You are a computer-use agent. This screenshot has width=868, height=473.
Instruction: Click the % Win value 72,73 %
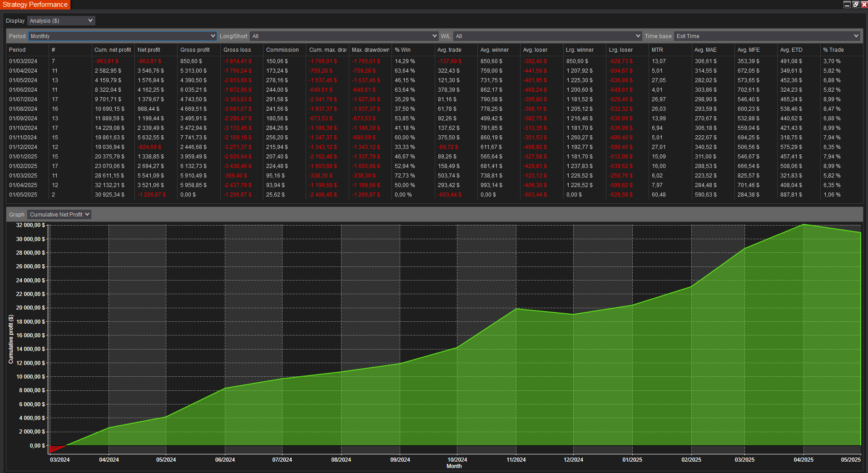[x=405, y=176]
